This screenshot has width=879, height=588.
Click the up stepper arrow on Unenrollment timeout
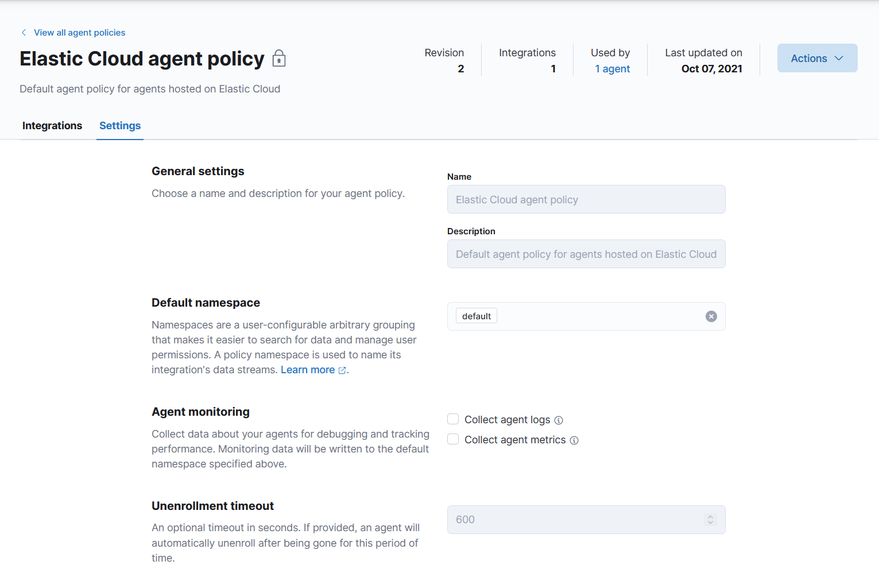pos(710,516)
